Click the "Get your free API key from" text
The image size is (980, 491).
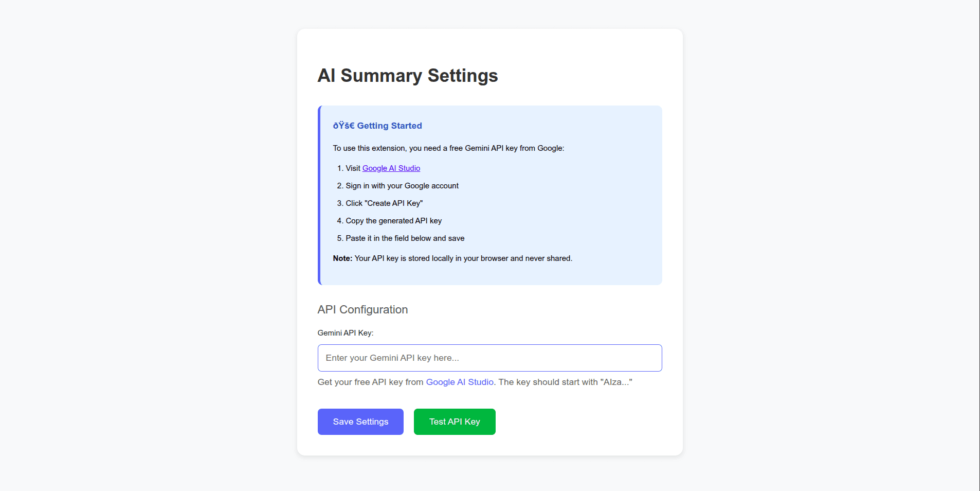pos(370,382)
